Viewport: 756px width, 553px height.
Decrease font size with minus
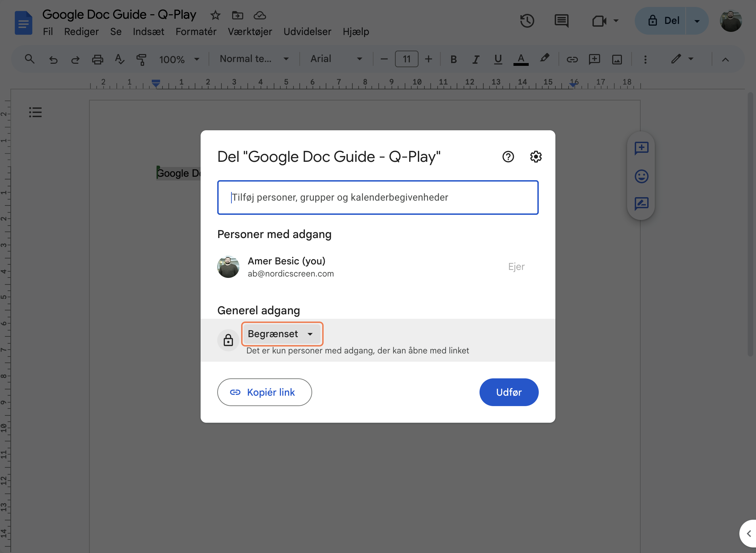[x=384, y=59]
